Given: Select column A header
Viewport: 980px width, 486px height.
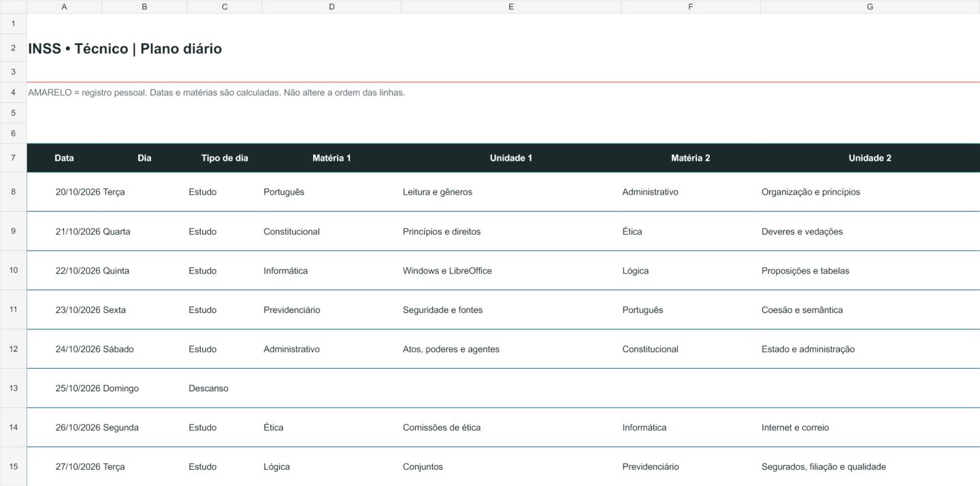Looking at the screenshot, I should (x=64, y=7).
